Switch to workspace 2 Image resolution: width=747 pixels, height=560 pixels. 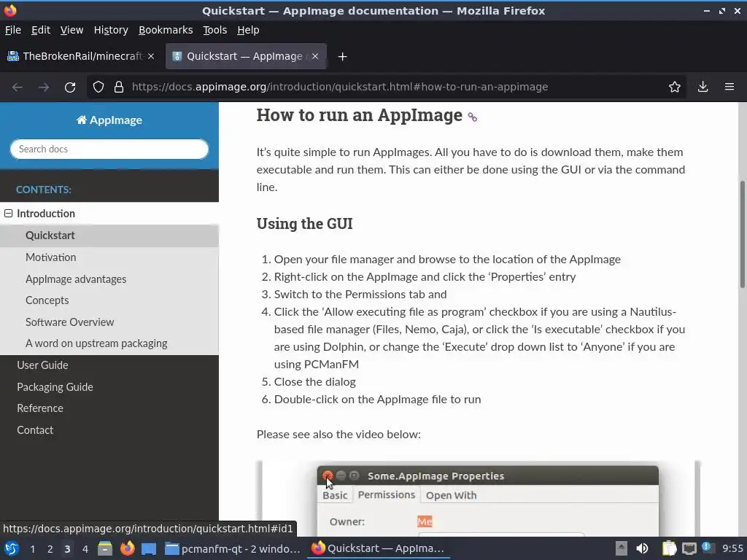point(50,549)
